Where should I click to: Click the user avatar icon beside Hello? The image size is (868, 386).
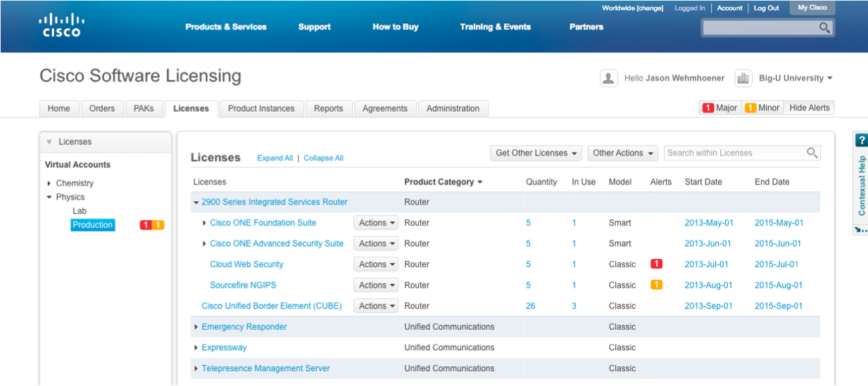[x=609, y=78]
